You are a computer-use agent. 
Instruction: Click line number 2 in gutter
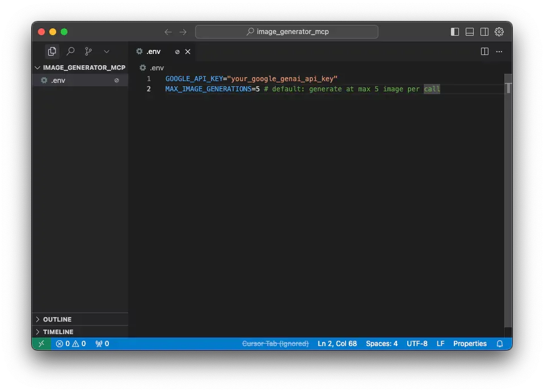coord(149,89)
